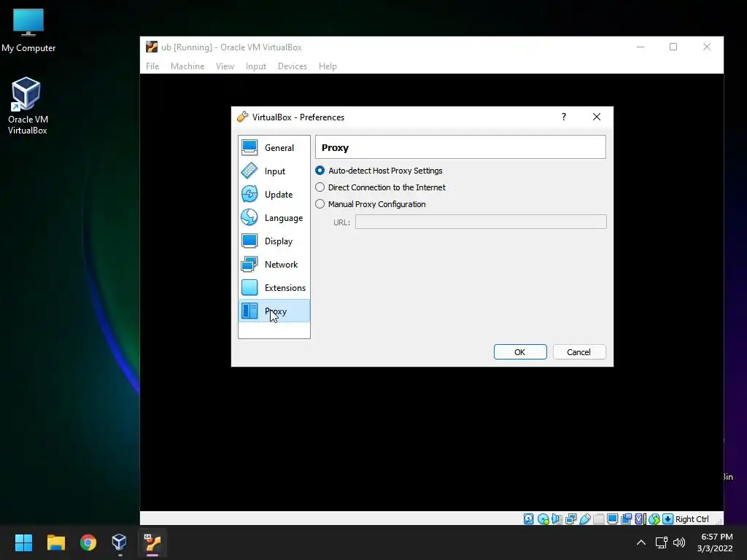Open My Computer desktop icon
This screenshot has height=560, width=747.
[28, 31]
